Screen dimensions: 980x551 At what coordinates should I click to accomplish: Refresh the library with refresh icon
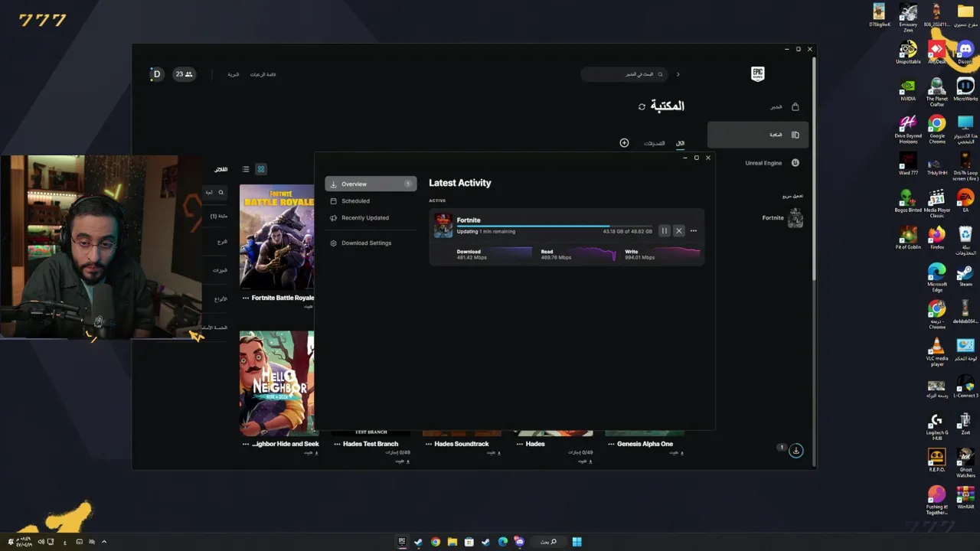(642, 106)
